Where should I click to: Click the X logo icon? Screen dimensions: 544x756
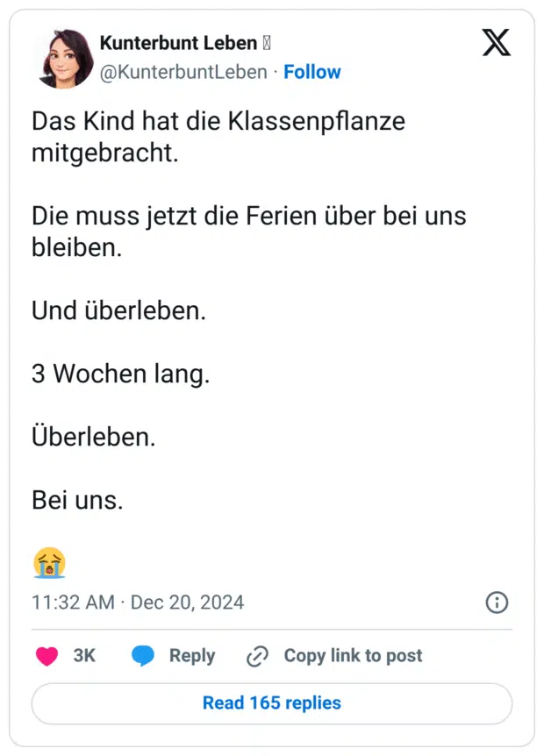496,42
